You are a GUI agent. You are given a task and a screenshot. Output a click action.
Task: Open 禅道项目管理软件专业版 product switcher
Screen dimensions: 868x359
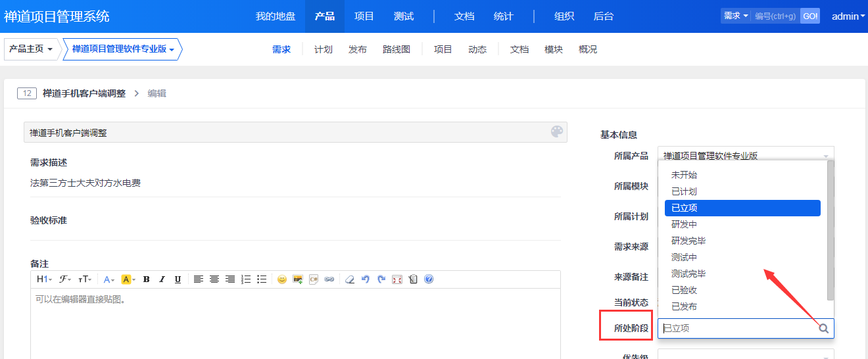click(x=122, y=49)
